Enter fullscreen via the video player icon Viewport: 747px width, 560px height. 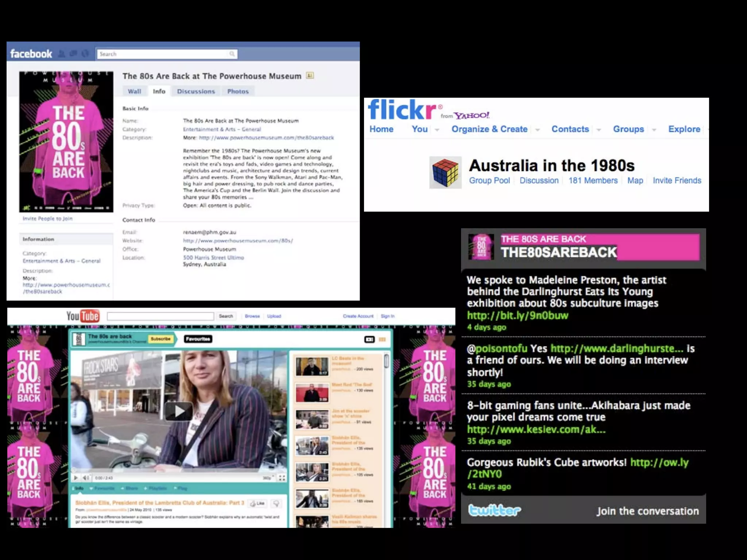coord(282,478)
